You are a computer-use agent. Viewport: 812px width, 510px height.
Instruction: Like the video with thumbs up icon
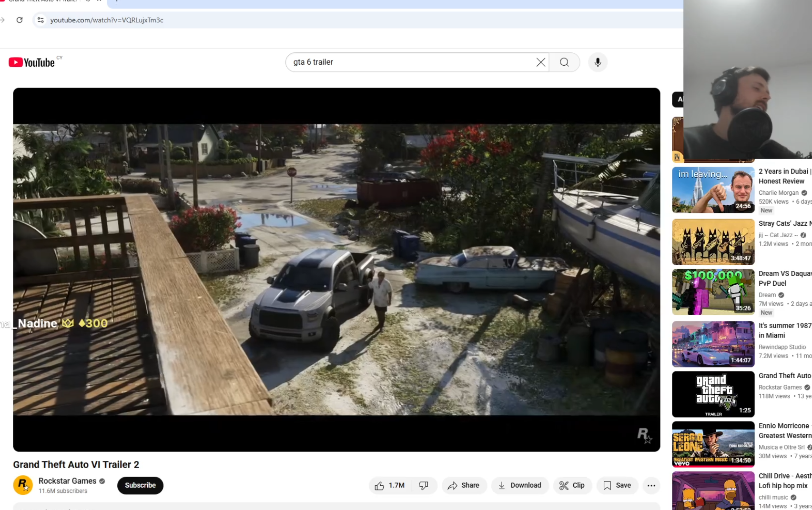[x=390, y=485]
